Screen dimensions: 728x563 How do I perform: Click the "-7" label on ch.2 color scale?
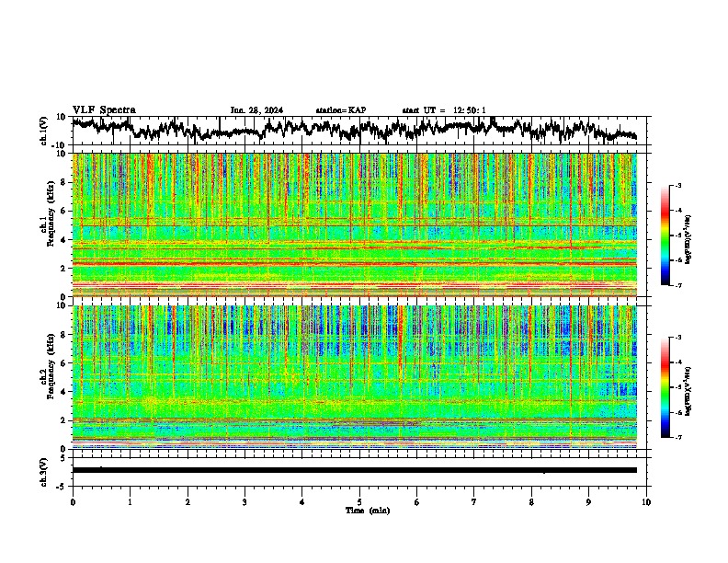pos(678,437)
